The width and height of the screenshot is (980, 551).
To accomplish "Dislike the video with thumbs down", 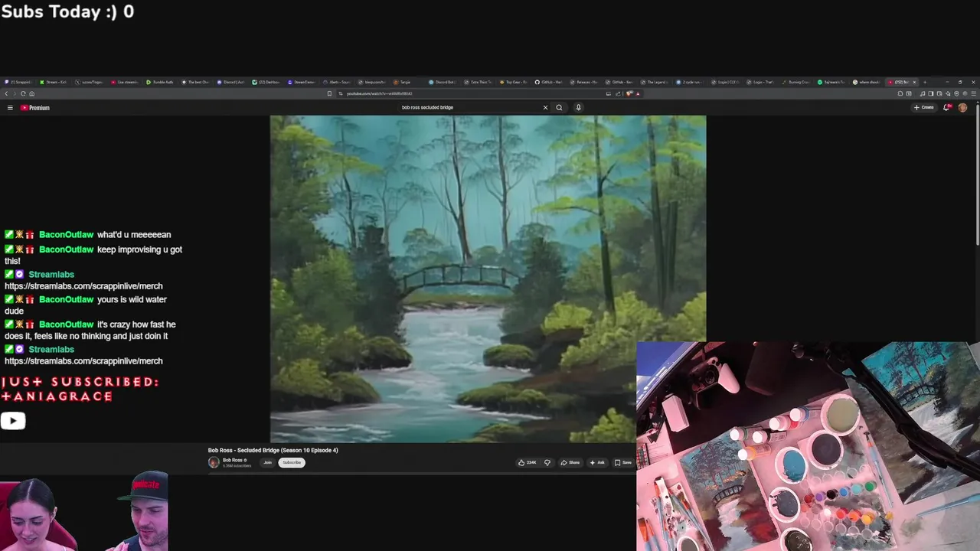I will [x=547, y=462].
